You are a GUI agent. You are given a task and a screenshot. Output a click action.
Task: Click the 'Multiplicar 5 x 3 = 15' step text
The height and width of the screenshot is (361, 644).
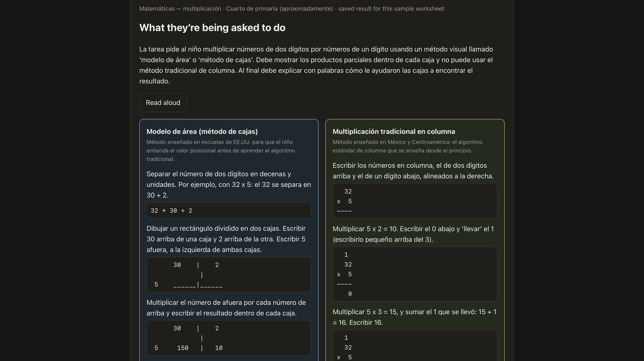pyautogui.click(x=415, y=317)
